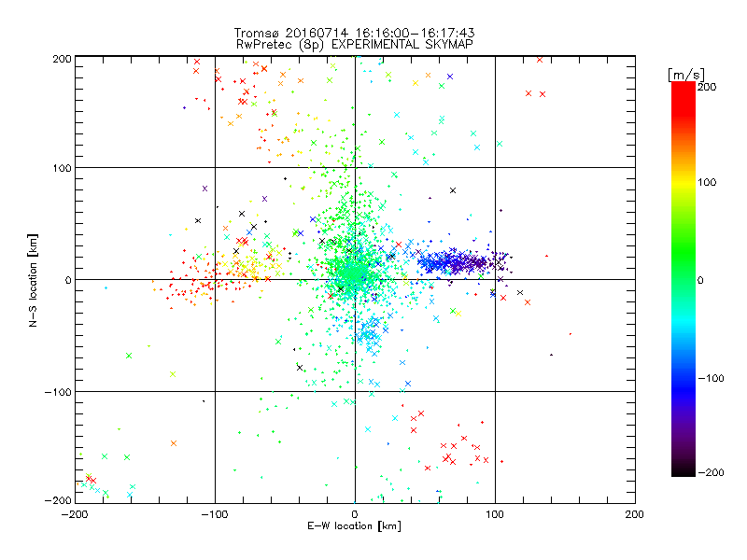Click the '[m/s]' colorbar unit label
747x560 pixels.
(x=686, y=75)
